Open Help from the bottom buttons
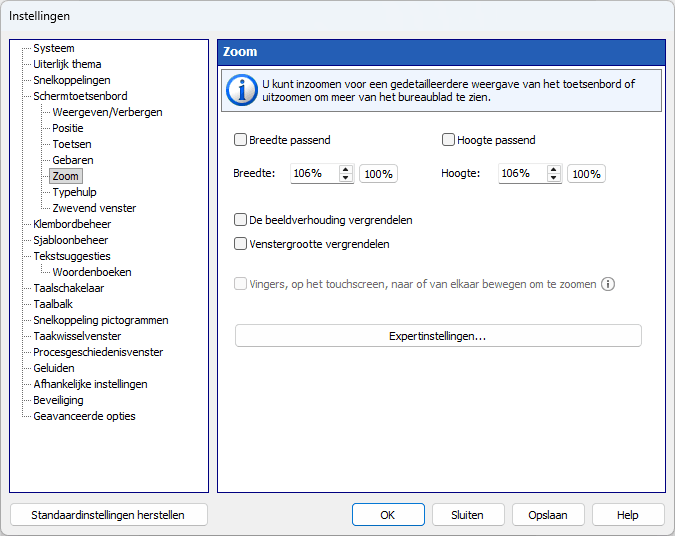This screenshot has width=675, height=536. click(628, 515)
